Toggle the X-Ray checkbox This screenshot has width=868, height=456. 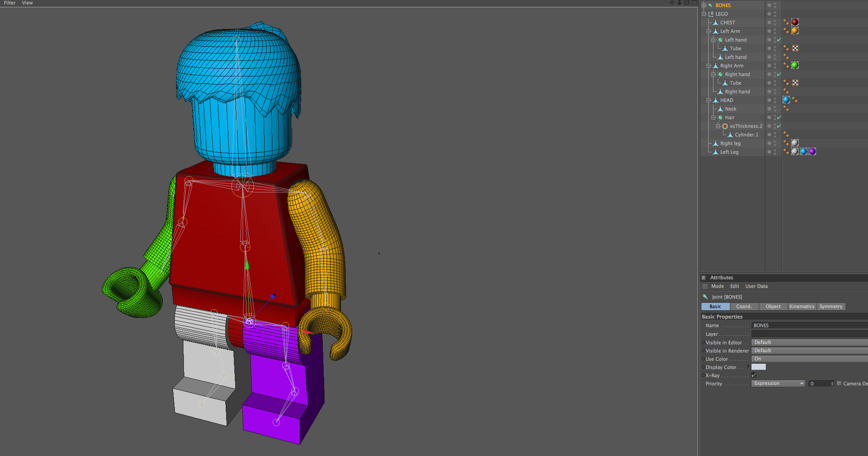[x=754, y=375]
